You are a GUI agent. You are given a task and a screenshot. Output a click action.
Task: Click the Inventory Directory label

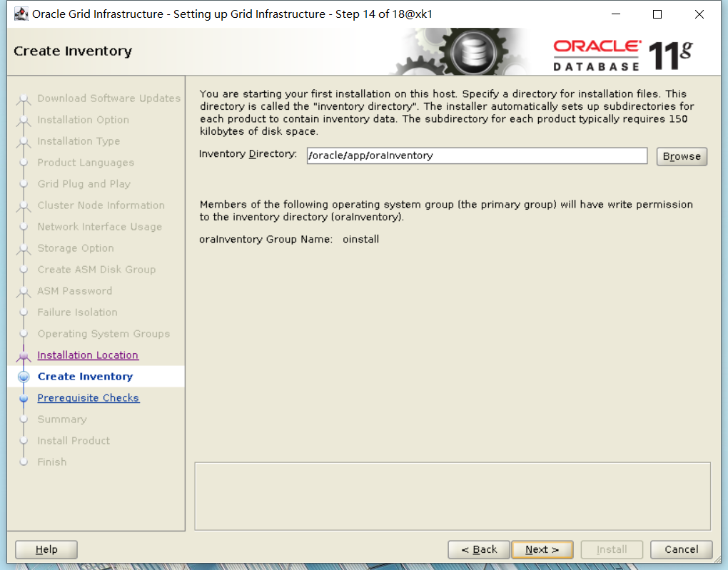point(248,154)
